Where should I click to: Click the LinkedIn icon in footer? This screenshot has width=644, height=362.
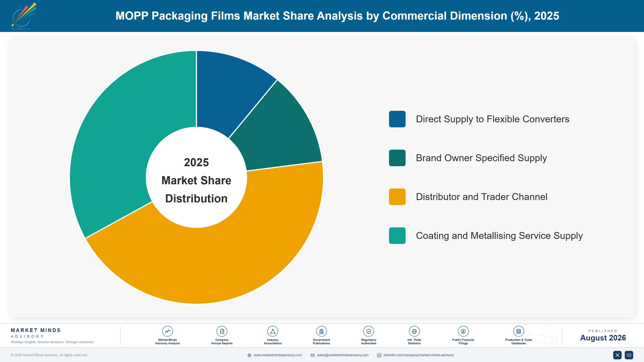click(x=379, y=355)
